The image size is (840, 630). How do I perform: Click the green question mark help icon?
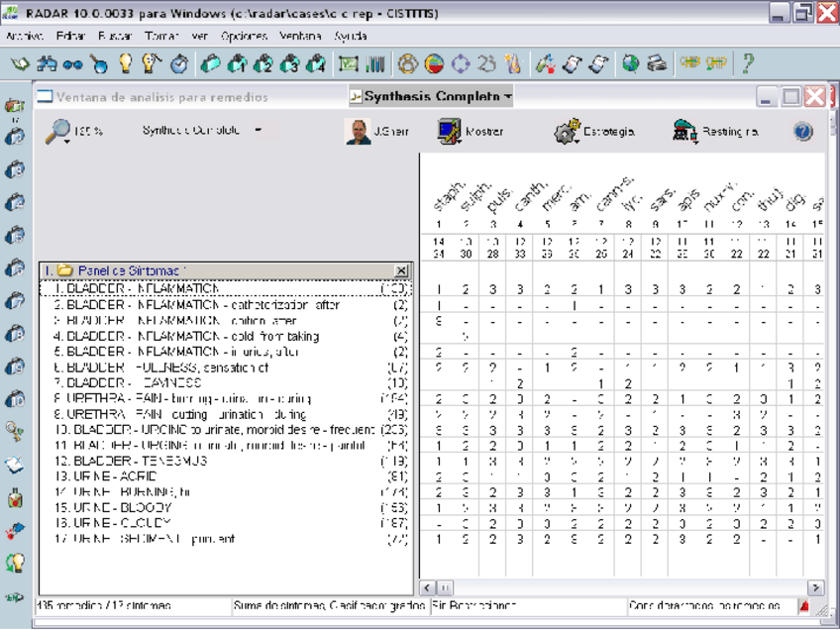(x=748, y=63)
